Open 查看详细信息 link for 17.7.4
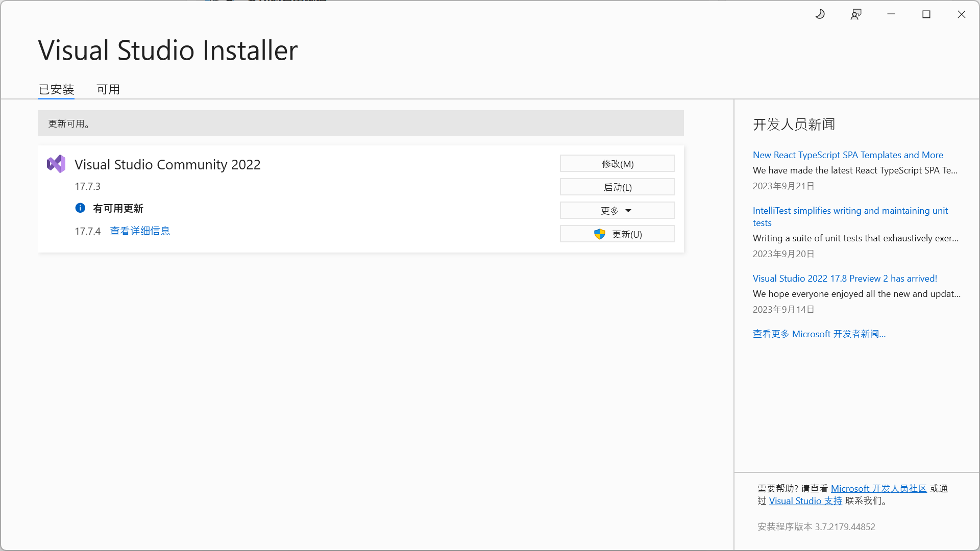The image size is (980, 551). (140, 231)
